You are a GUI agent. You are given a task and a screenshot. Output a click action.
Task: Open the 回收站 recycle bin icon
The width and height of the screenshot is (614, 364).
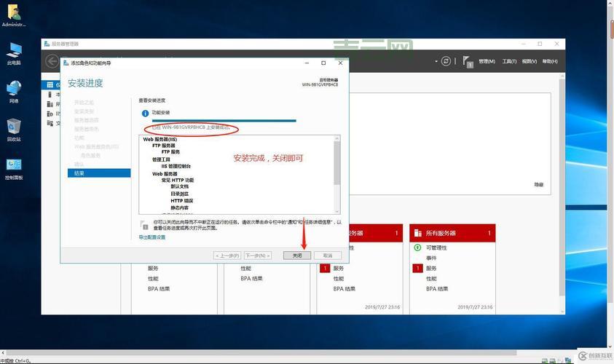(14, 127)
